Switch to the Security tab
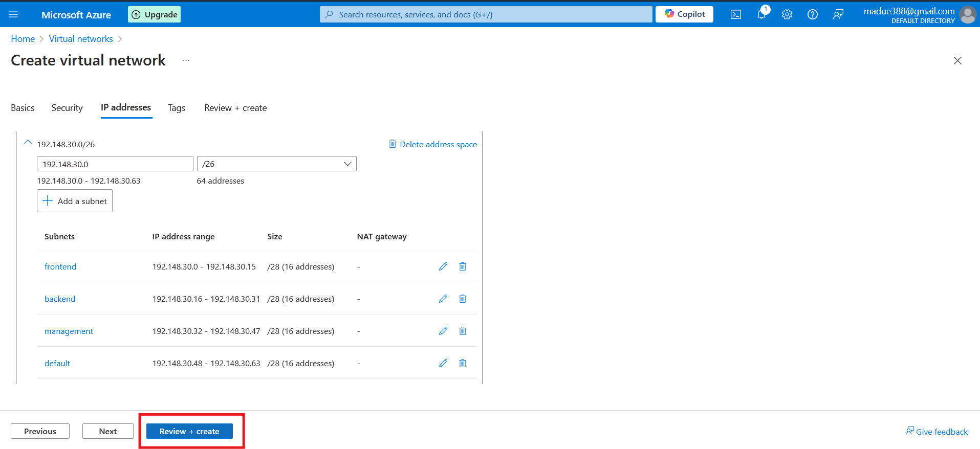 [x=67, y=108]
